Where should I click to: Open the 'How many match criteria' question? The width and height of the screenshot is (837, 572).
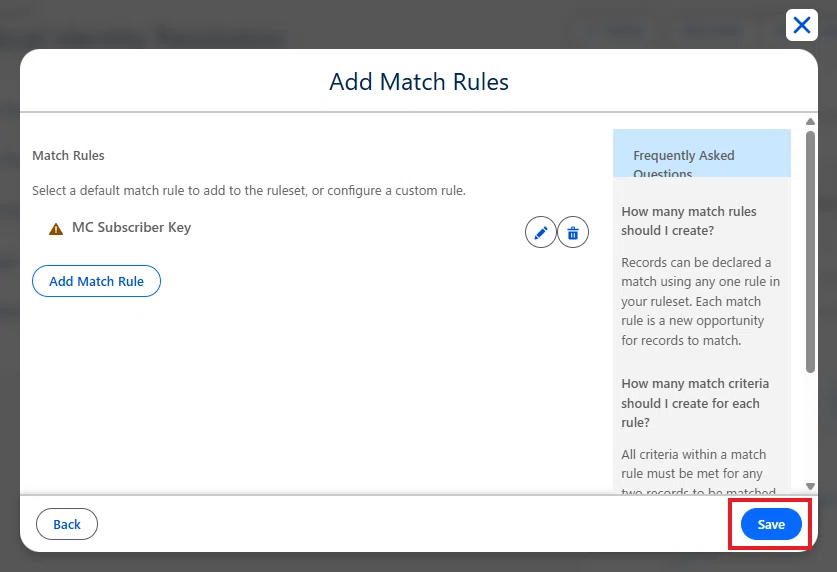point(695,403)
